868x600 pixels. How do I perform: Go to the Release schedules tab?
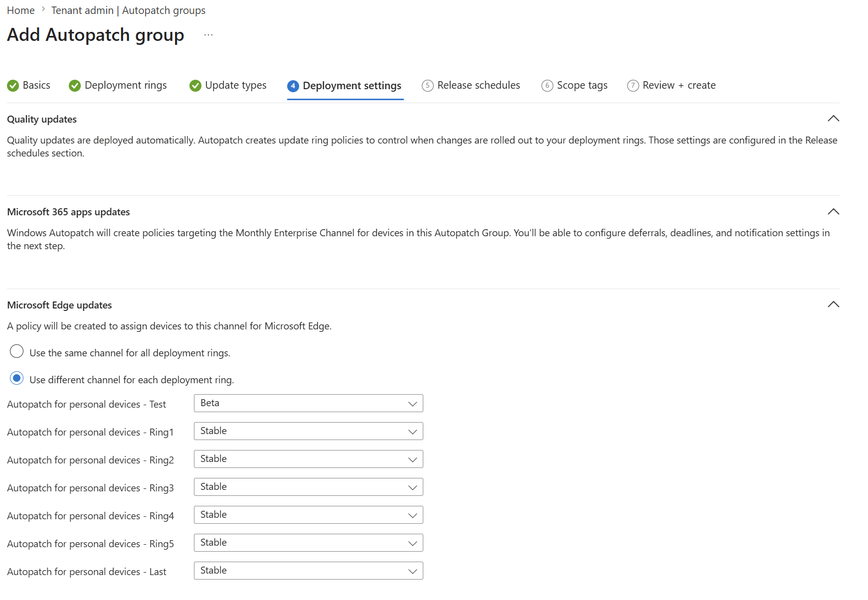[x=471, y=86]
